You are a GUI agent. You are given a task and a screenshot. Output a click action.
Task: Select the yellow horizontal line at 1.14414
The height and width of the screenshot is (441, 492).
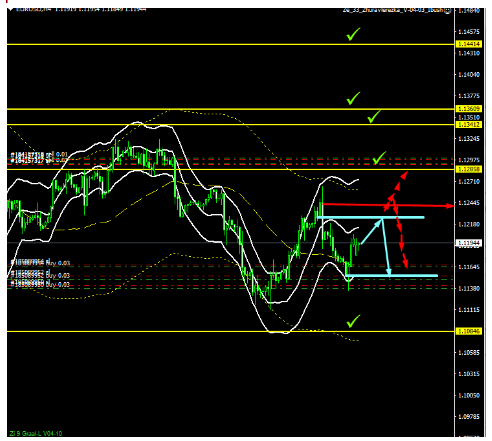[231, 44]
